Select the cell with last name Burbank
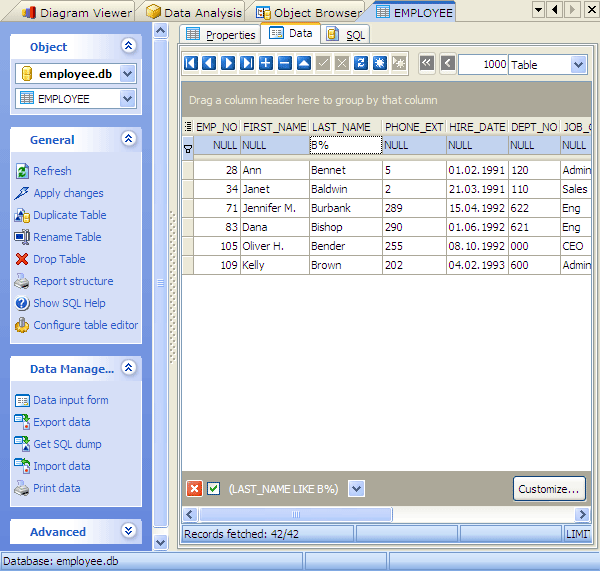The image size is (600, 571). [346, 208]
